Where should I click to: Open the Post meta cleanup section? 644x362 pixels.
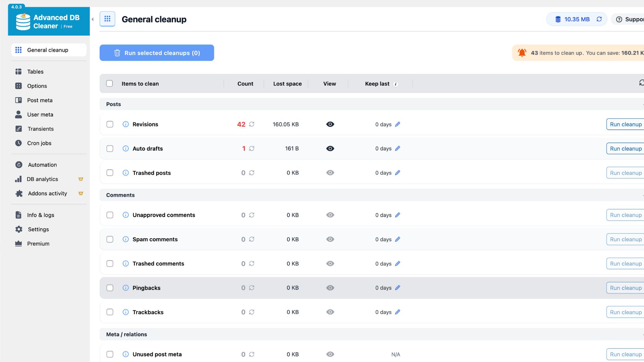pyautogui.click(x=40, y=100)
